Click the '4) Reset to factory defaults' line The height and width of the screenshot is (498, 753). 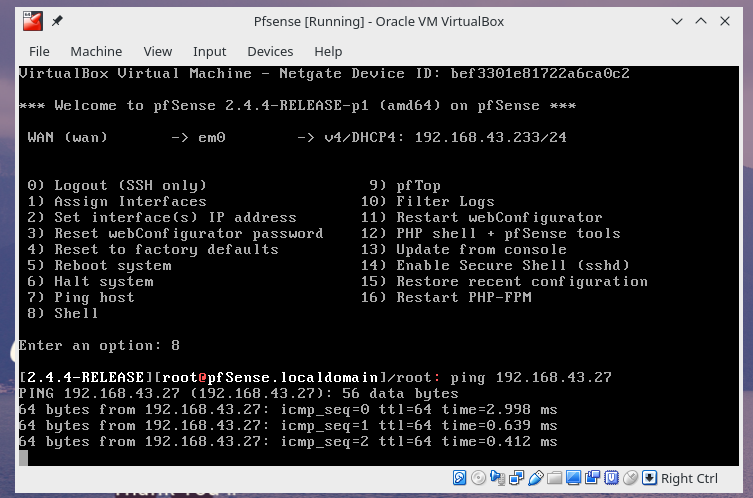pyautogui.click(x=153, y=249)
